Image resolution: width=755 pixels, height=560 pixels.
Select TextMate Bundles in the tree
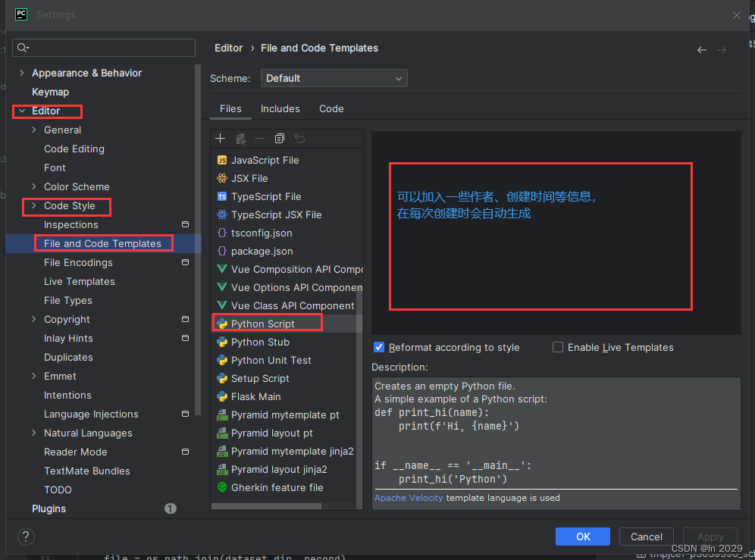point(87,471)
